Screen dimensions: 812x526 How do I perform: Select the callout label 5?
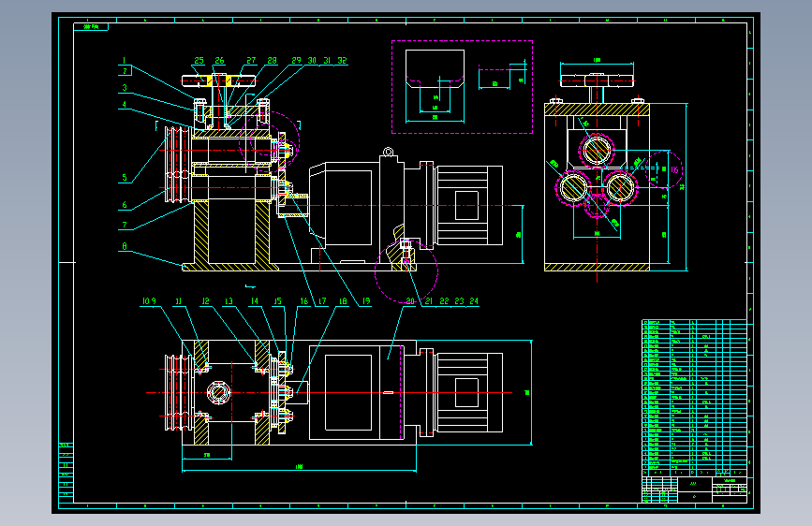(x=125, y=178)
